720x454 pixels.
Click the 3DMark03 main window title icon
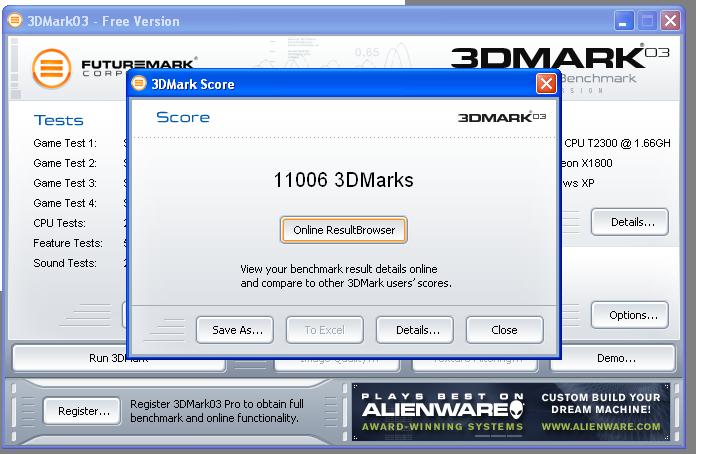(15, 21)
